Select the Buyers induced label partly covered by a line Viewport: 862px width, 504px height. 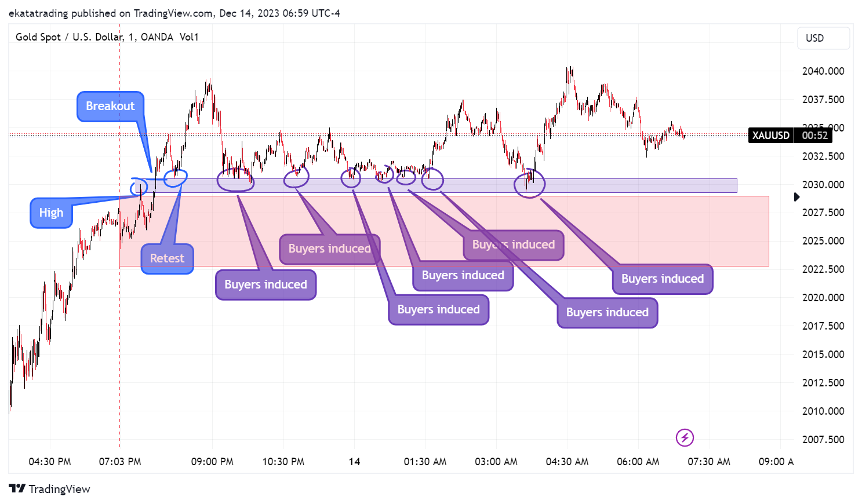click(514, 245)
